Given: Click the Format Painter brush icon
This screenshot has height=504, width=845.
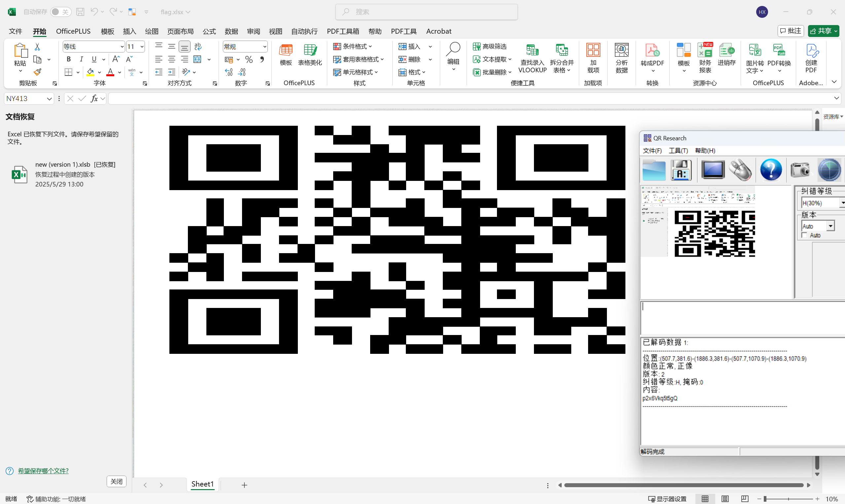Looking at the screenshot, I should pyautogui.click(x=37, y=72).
